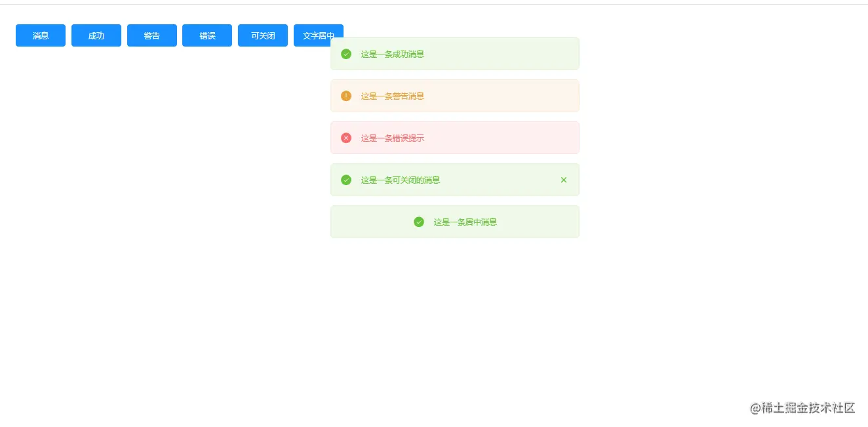Click the orange warning icon in 这是一条警告消息

[x=346, y=96]
